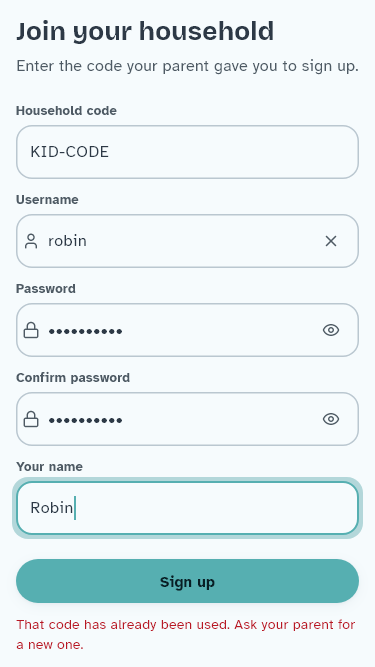The height and width of the screenshot is (667, 375).
Task: Click the red code already used error message
Action: (186, 635)
